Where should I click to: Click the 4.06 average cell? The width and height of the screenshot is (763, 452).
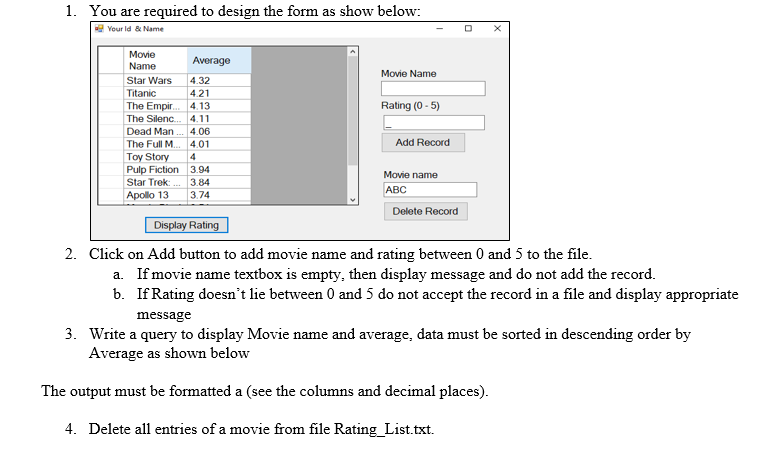point(219,131)
